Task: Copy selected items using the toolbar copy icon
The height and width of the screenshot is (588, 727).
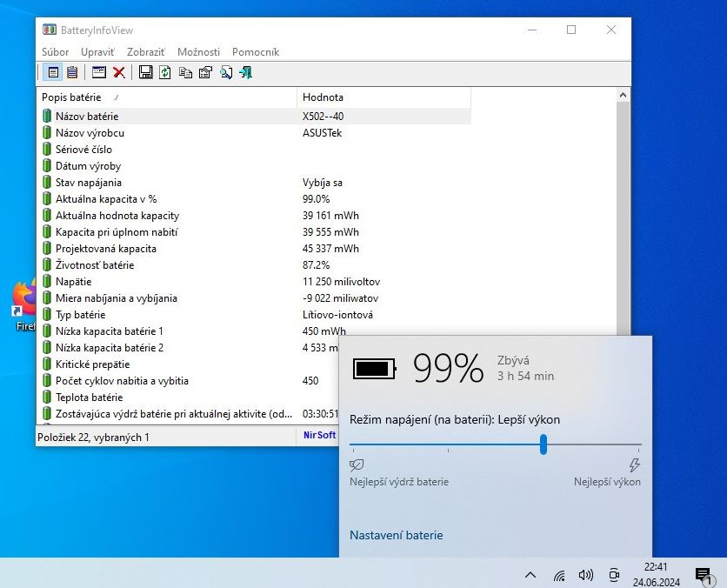Action: (185, 72)
